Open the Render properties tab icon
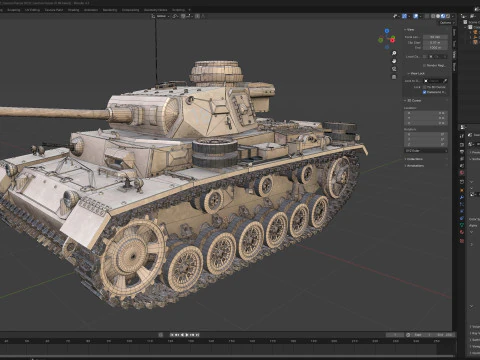This screenshot has width=480, height=360. point(462,145)
